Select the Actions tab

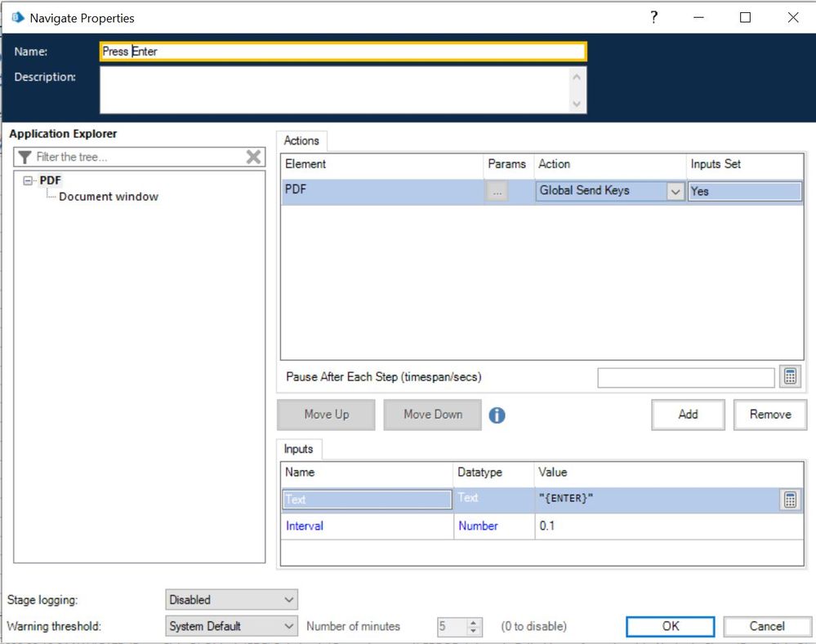(301, 141)
